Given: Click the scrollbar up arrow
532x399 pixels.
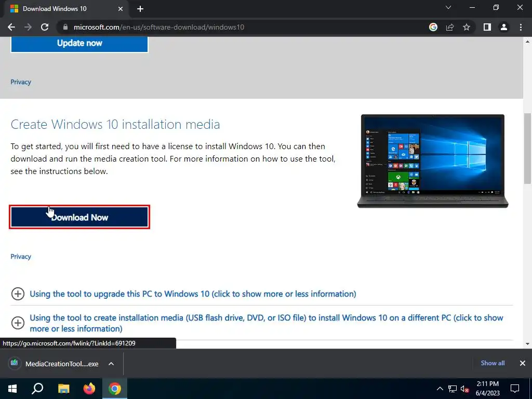Looking at the screenshot, I should pos(528,42).
